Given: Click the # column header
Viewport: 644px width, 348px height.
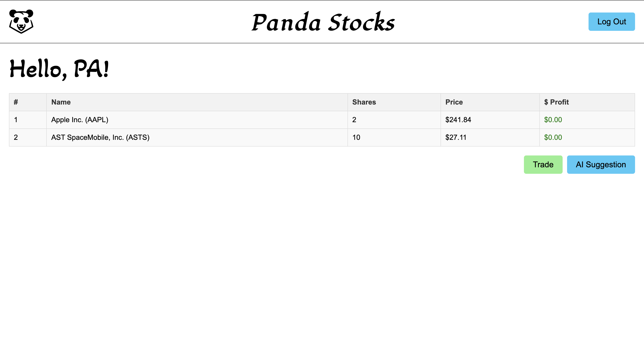Looking at the screenshot, I should click(x=16, y=102).
